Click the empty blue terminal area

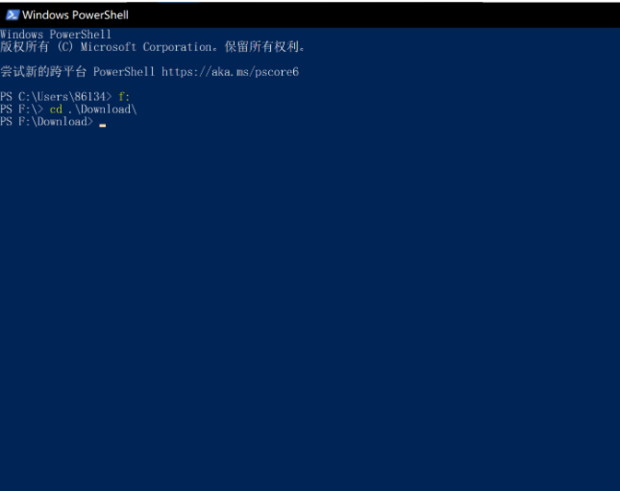(310, 296)
